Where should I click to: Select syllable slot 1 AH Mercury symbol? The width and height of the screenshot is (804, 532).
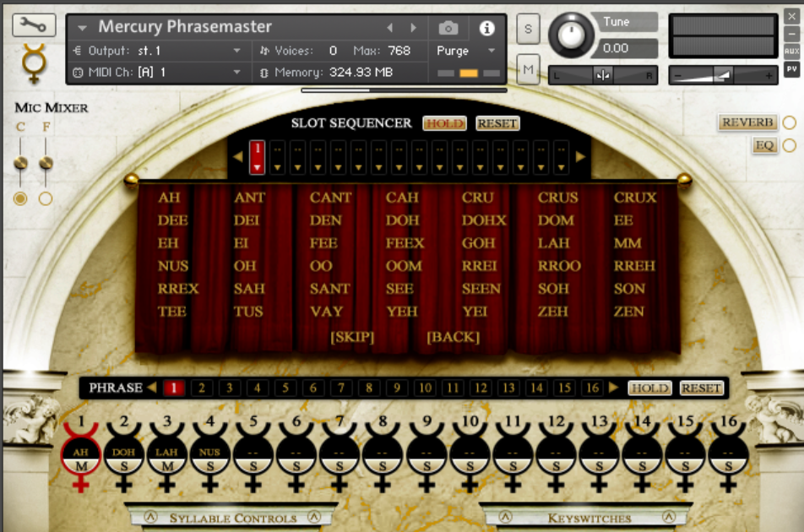pos(80,457)
